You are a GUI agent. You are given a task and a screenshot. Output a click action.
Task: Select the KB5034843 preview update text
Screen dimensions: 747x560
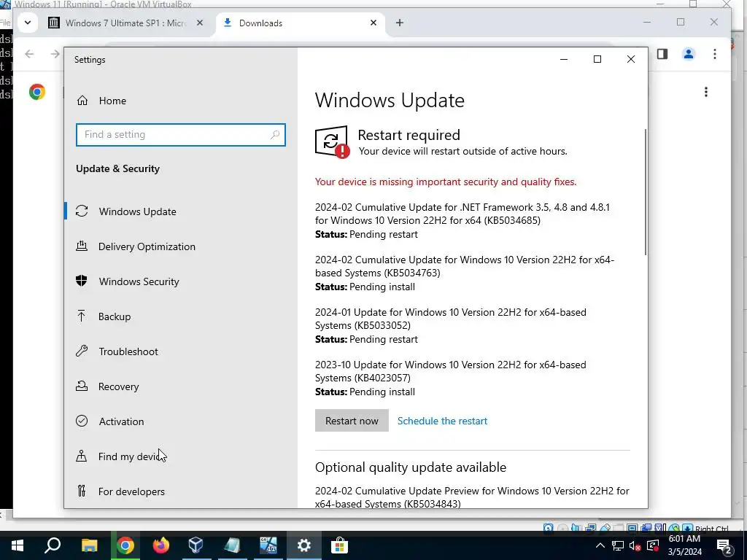472,497
